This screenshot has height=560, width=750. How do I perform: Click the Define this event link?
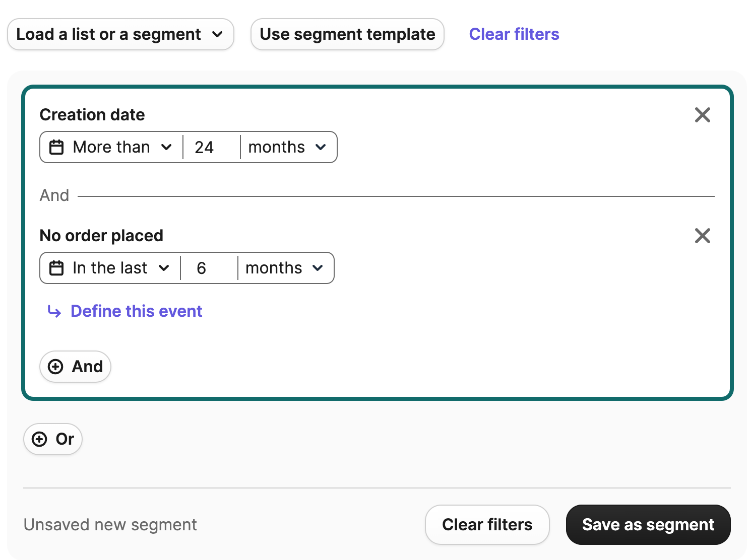pyautogui.click(x=136, y=311)
